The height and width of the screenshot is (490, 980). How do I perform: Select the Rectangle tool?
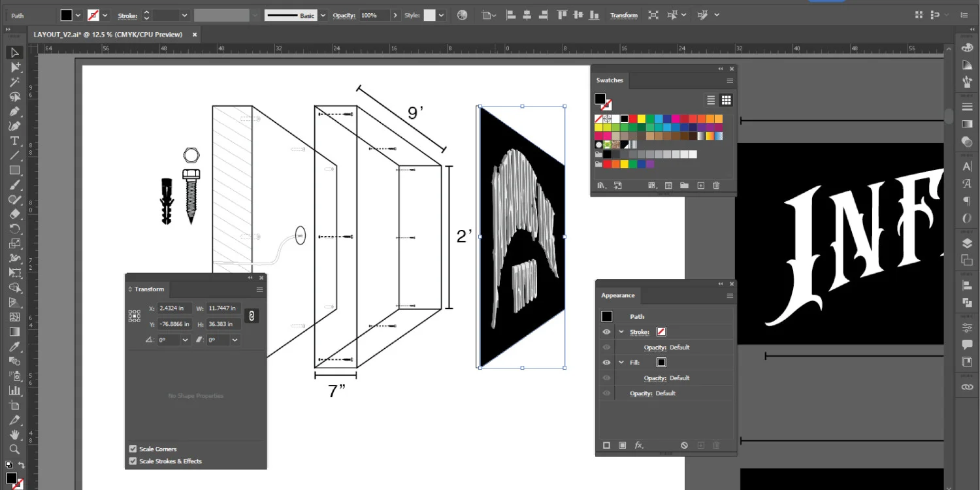coord(15,170)
